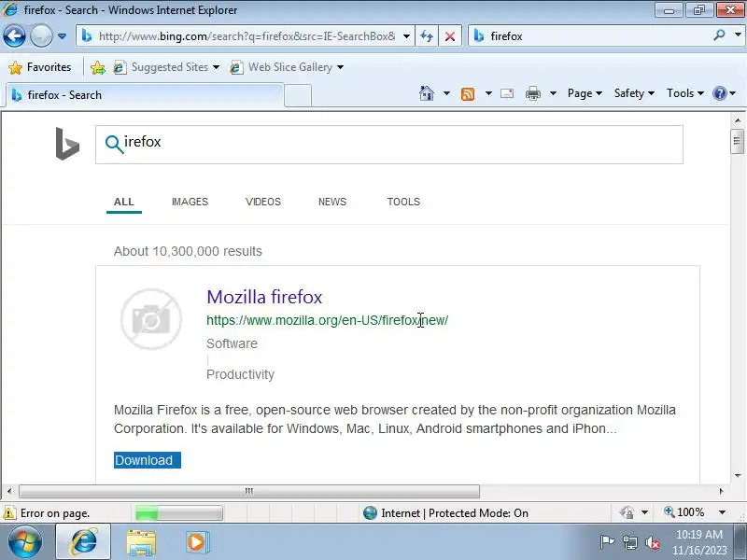Click the Action Center flag tray icon
Screen dimensions: 747x560
[608, 542]
